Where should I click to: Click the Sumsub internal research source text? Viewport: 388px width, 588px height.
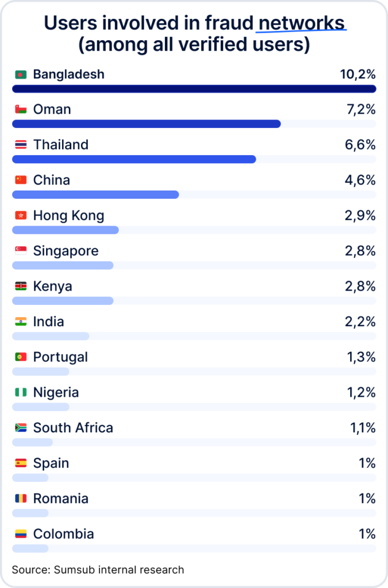[x=98, y=570]
